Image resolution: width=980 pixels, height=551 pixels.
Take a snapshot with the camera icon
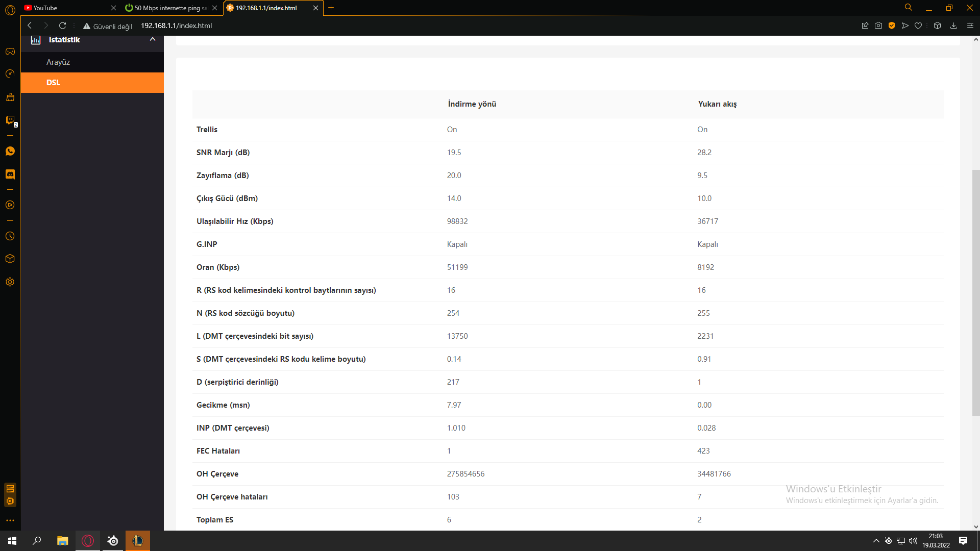tap(878, 26)
